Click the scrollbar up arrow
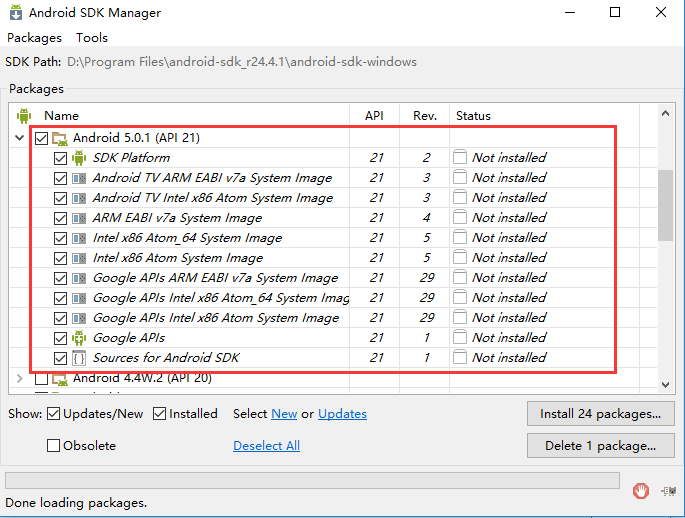The image size is (685, 518). click(x=665, y=114)
